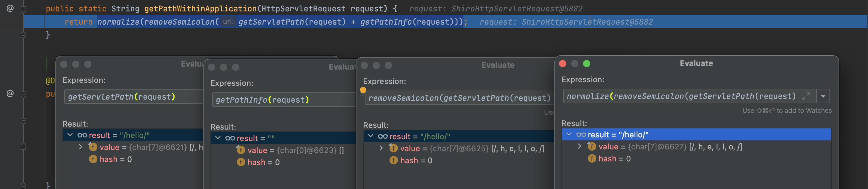Toggle the fold-end marker beside the method's closing brace

(23, 34)
